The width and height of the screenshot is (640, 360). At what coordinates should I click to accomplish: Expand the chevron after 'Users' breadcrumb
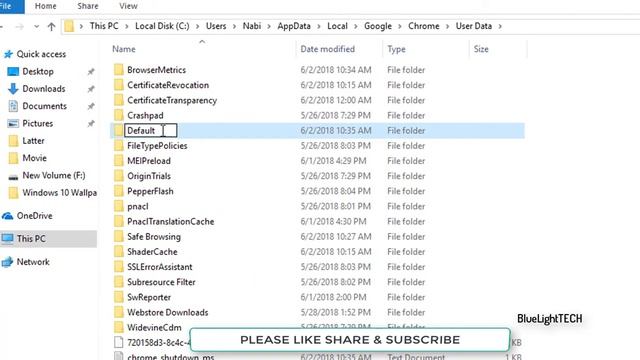pos(234,26)
